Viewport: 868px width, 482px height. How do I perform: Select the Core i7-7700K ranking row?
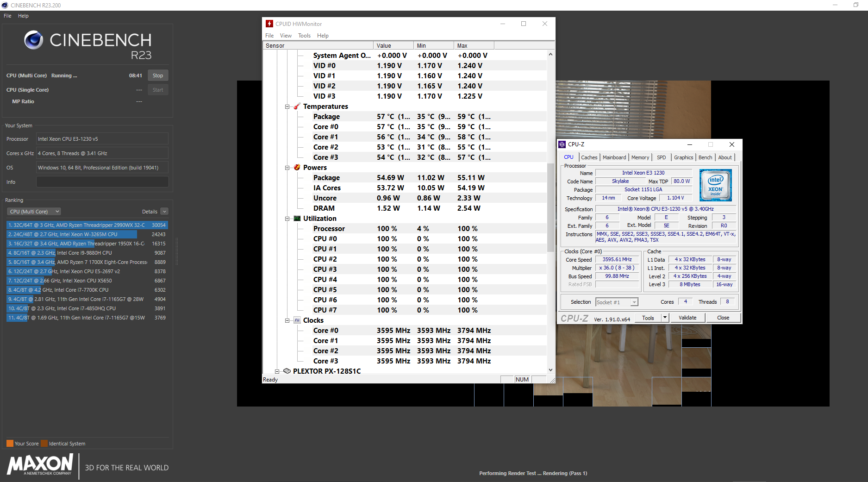(87, 290)
